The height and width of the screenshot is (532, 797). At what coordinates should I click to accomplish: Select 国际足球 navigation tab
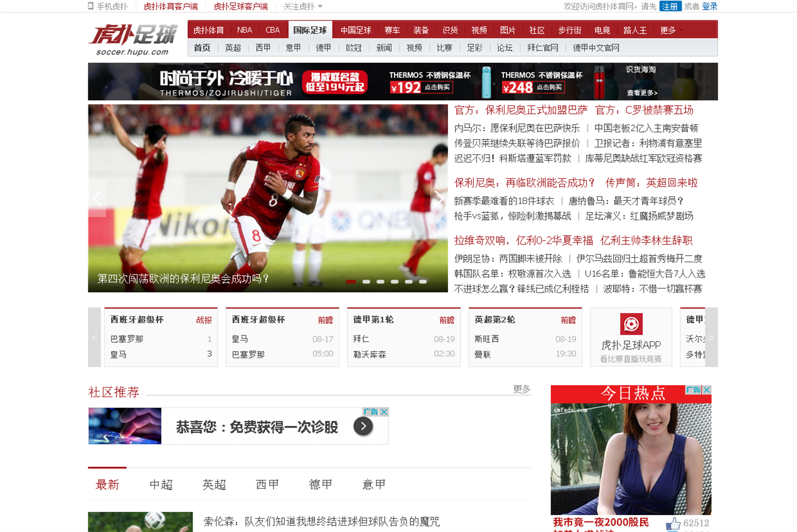pyautogui.click(x=310, y=30)
